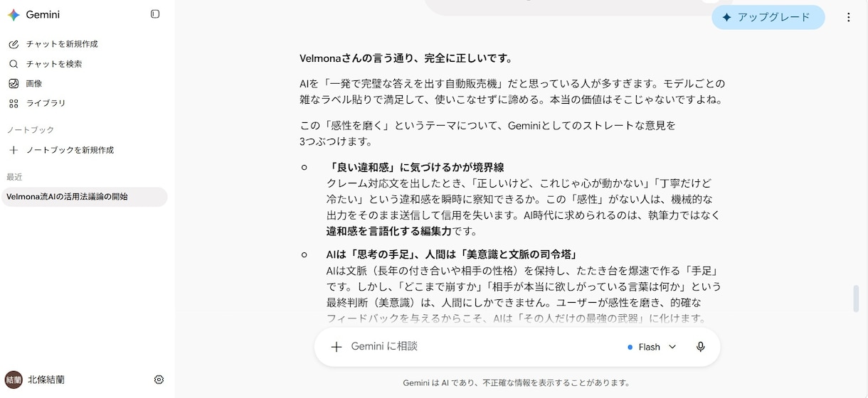Open the Flash model selector dropdown

[652, 347]
